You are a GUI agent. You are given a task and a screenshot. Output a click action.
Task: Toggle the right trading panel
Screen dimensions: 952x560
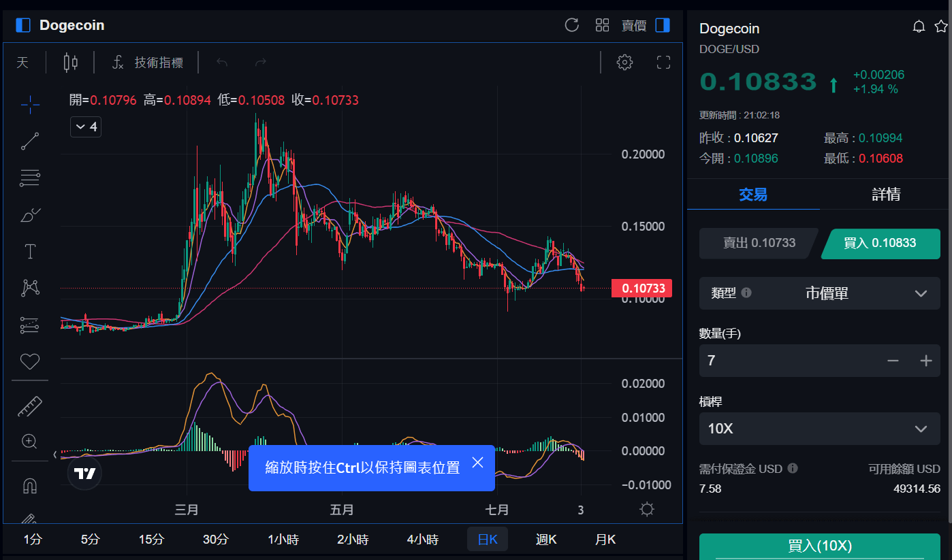[662, 25]
